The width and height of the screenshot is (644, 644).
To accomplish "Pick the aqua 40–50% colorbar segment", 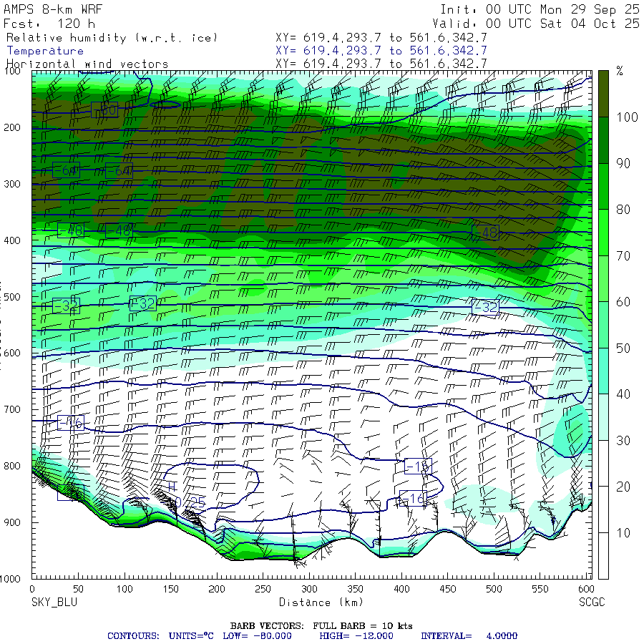I will click(x=603, y=371).
